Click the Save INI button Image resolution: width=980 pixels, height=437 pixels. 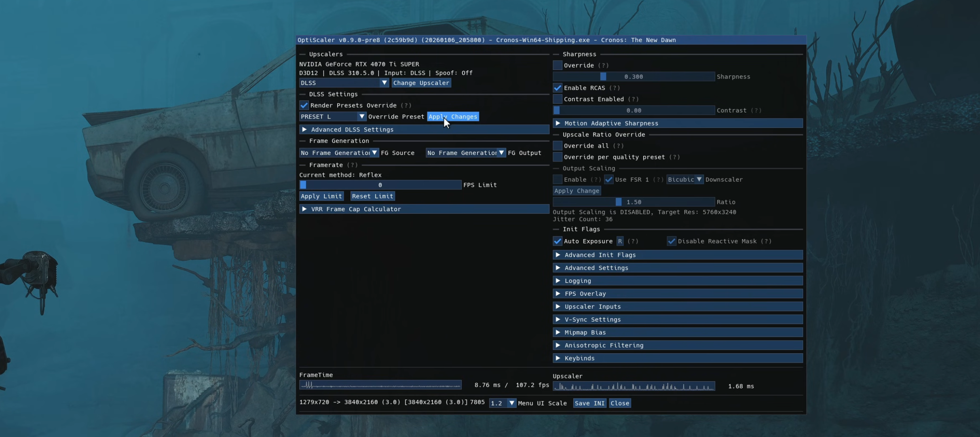coord(589,403)
